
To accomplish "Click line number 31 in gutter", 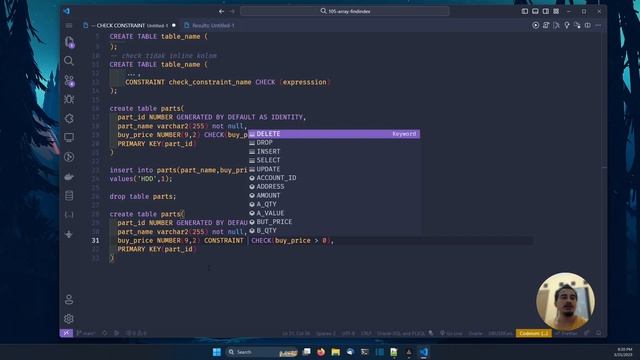I will [96, 240].
